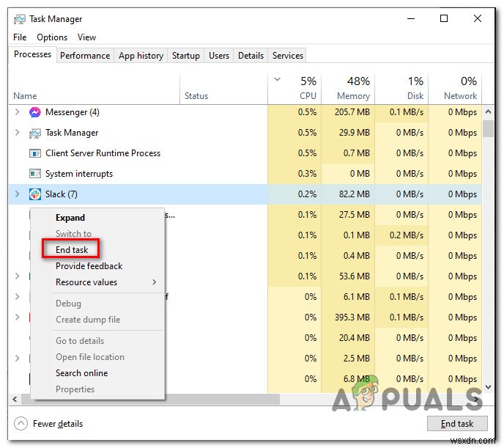This screenshot has width=504, height=448.
Task: Click the Fewer details link
Action: pyautogui.click(x=58, y=424)
